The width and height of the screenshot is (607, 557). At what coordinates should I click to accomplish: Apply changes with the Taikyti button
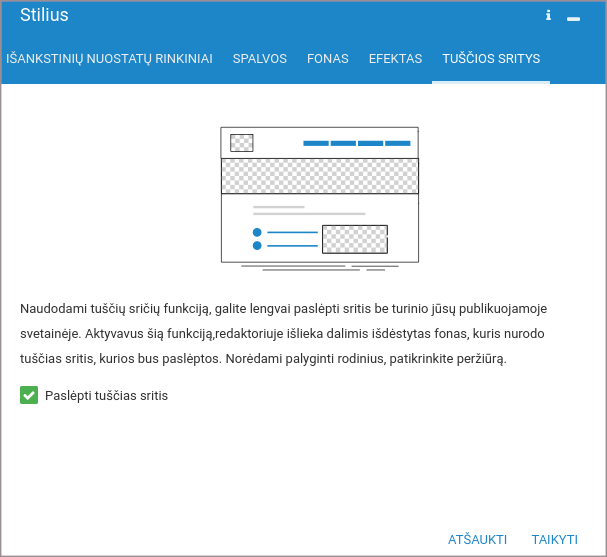554,539
